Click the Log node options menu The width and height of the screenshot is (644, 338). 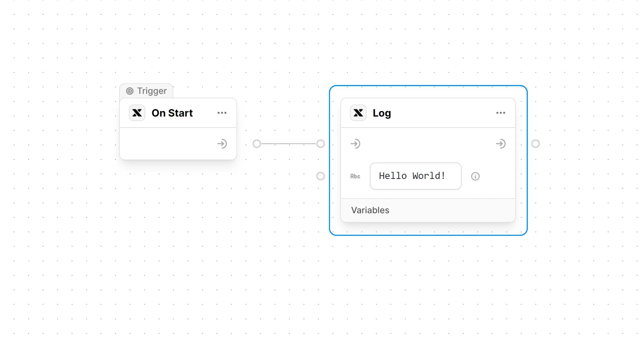pyautogui.click(x=501, y=113)
